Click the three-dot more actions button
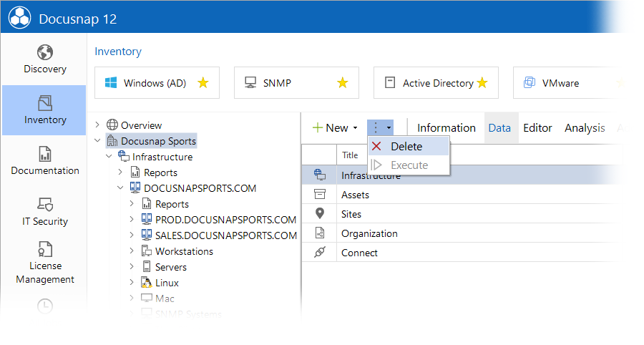Screen dimensions: 644x345 click(381, 127)
